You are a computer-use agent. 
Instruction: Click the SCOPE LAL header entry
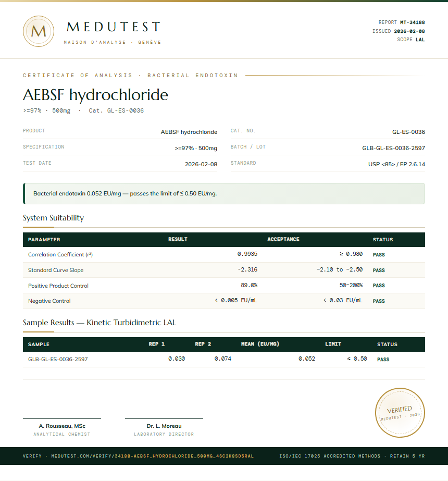coord(411,40)
